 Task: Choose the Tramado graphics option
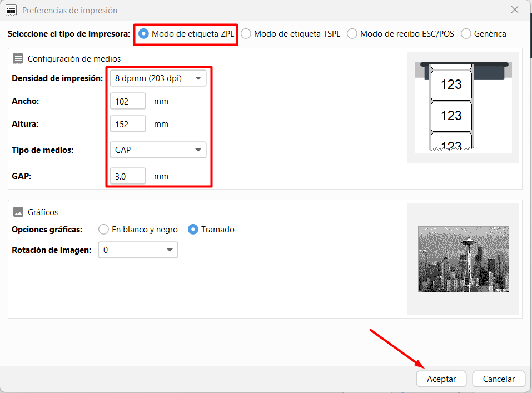(x=193, y=230)
